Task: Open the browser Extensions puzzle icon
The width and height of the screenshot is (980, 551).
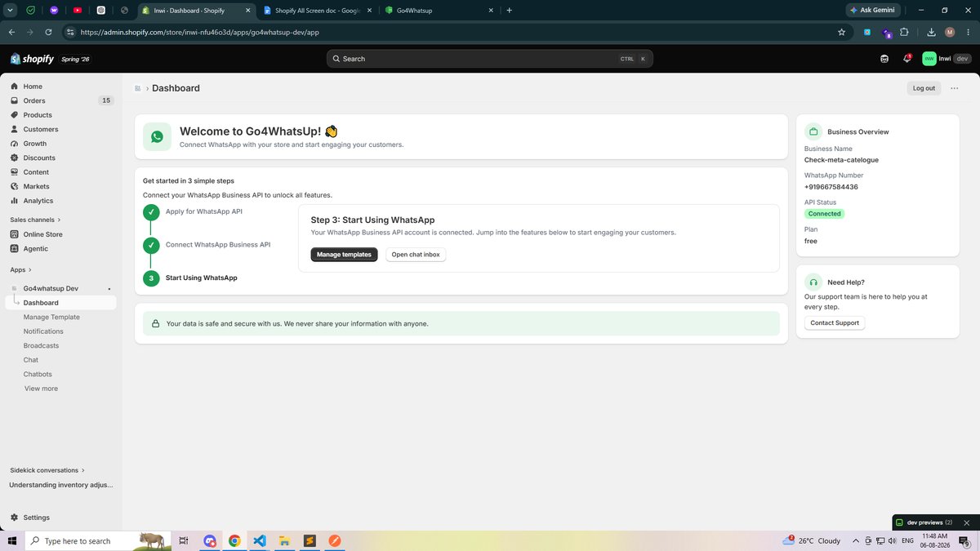Action: 904,32
